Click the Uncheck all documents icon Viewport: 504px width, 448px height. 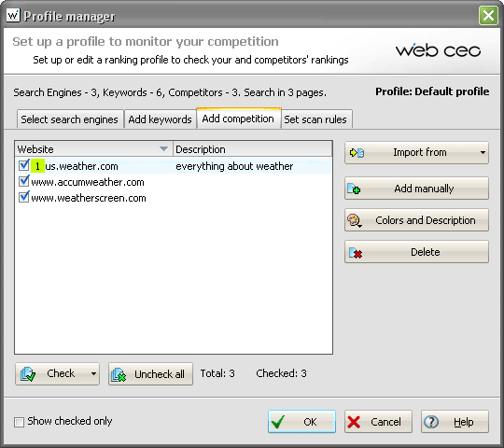[119, 374]
